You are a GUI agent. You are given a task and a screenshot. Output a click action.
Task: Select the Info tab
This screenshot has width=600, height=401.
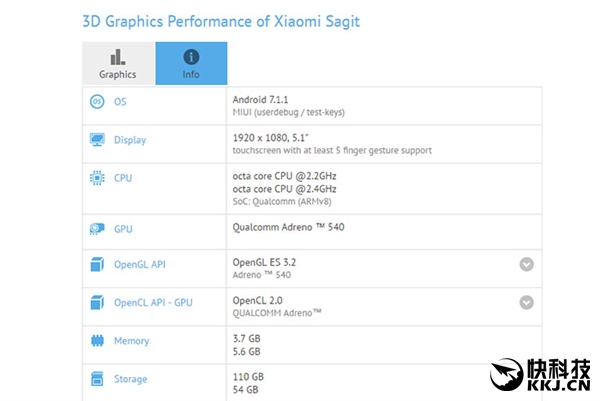pyautogui.click(x=191, y=64)
